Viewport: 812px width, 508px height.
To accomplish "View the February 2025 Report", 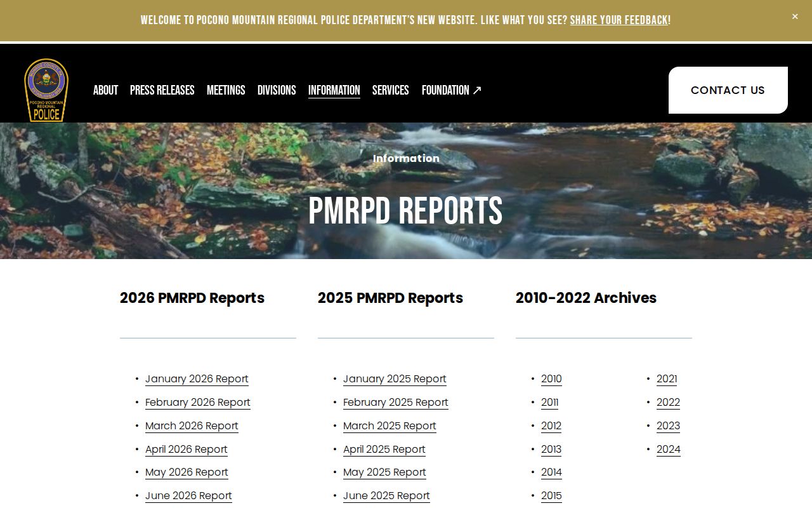I will 396,403.
